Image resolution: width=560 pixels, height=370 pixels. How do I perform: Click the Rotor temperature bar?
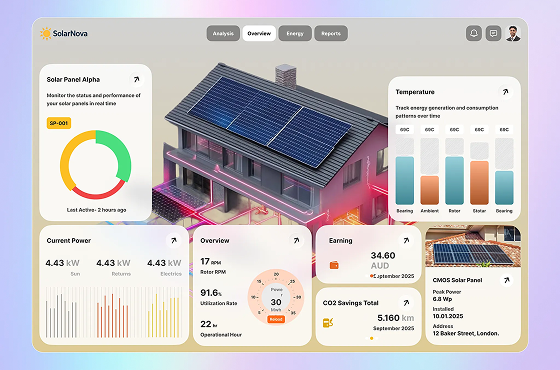(x=454, y=180)
